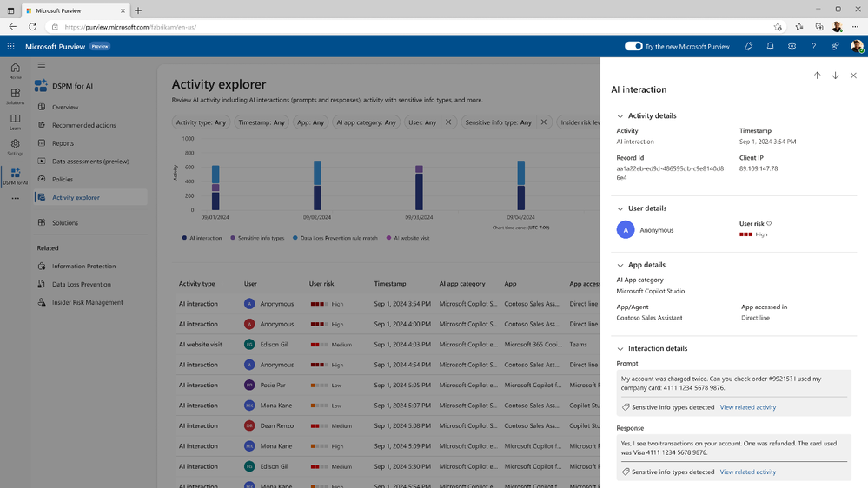Open App filter dropdown
Viewport: 868px width, 488px height.
pos(310,122)
